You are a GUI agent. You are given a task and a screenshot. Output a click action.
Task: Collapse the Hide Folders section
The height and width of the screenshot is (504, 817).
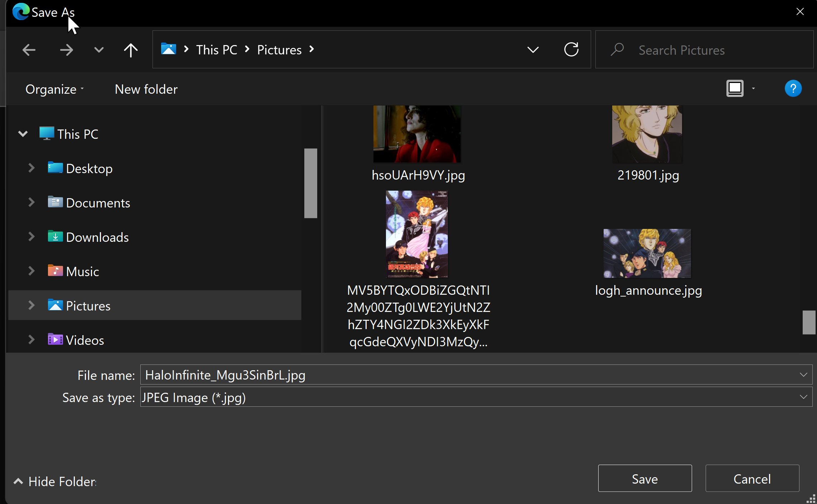18,481
